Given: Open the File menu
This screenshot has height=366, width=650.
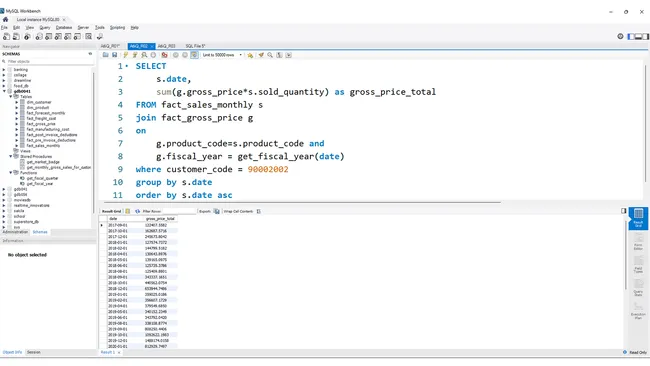Looking at the screenshot, I should pyautogui.click(x=4, y=27).
